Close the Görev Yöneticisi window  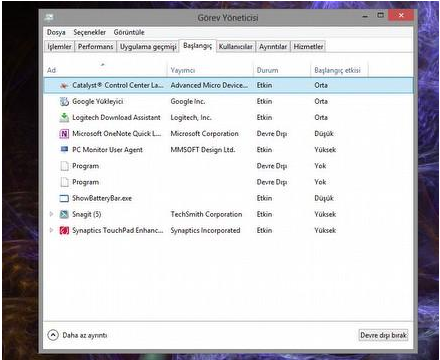[x=401, y=15]
